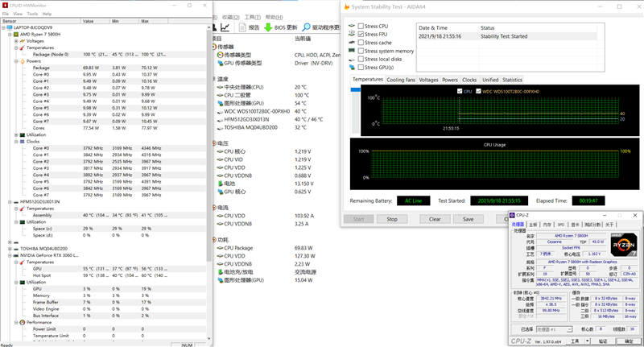The height and width of the screenshot is (347, 644).
Task: Enable the Stress local disks checkbox
Action: tap(361, 59)
